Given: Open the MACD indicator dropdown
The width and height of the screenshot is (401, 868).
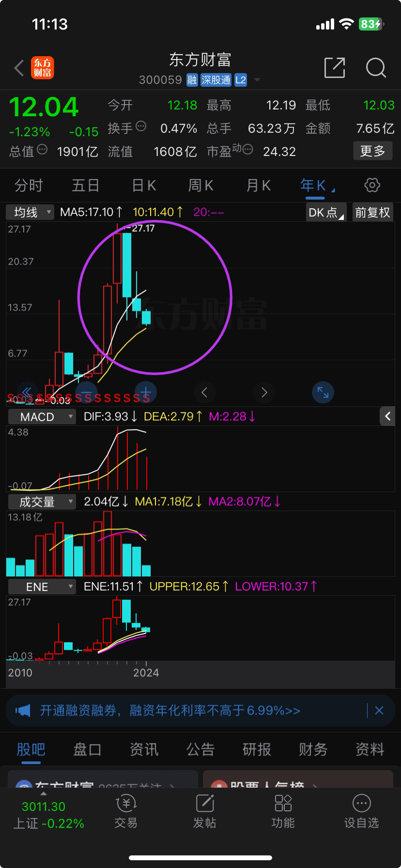Looking at the screenshot, I should coord(42,417).
